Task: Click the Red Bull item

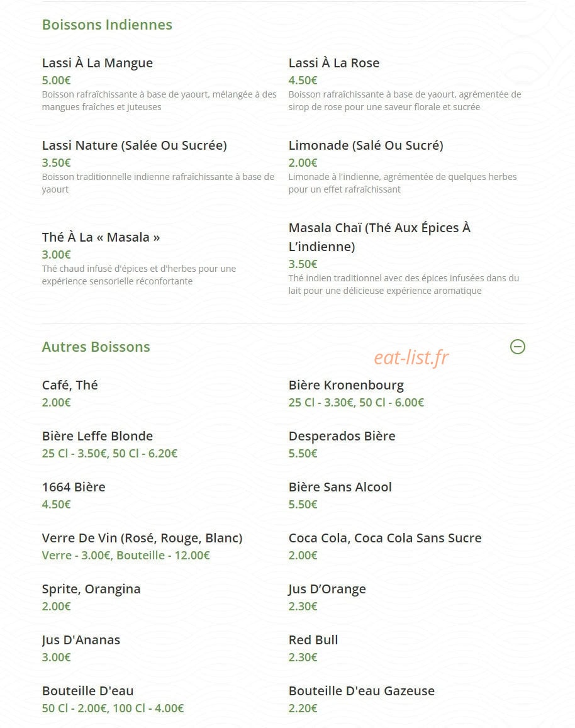Action: [x=313, y=640]
